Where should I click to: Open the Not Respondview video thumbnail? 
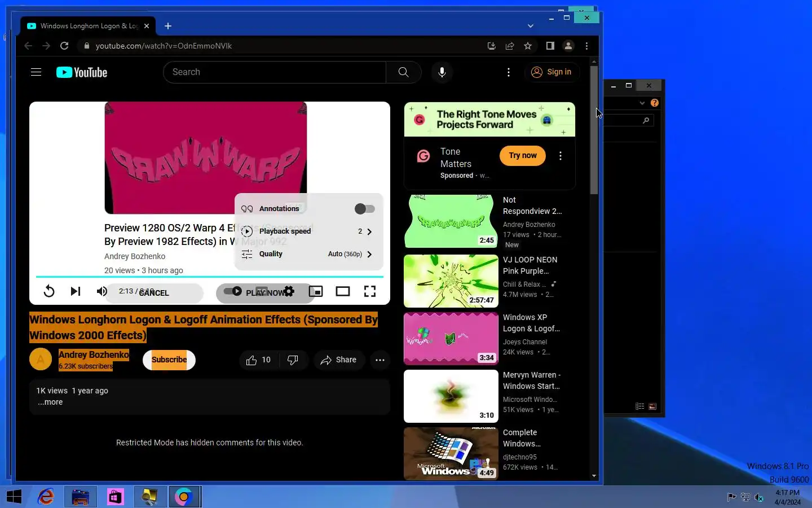point(451,221)
